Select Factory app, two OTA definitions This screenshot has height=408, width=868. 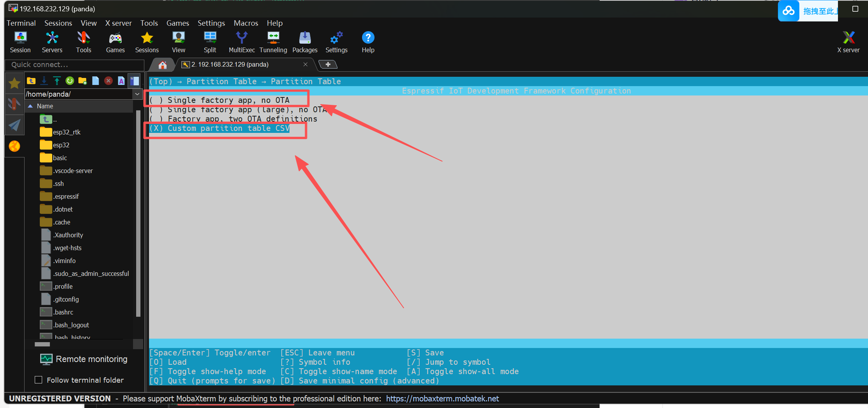[x=233, y=119]
